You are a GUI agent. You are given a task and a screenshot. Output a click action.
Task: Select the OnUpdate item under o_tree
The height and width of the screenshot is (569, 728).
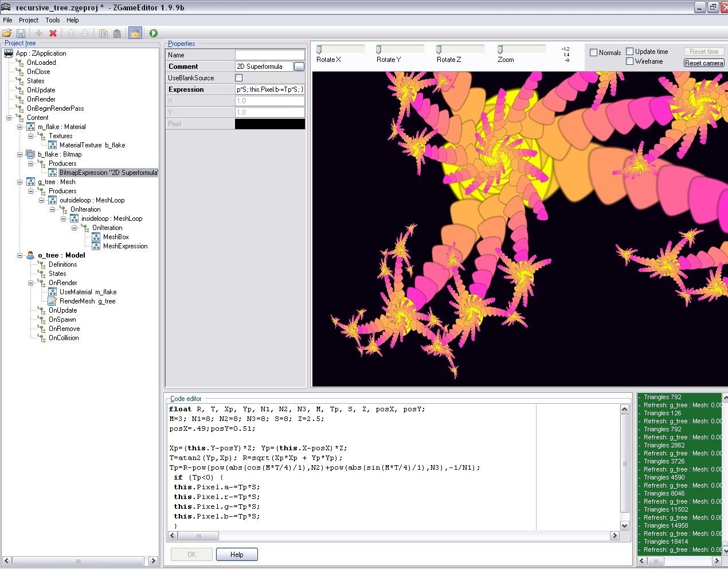[62, 310]
